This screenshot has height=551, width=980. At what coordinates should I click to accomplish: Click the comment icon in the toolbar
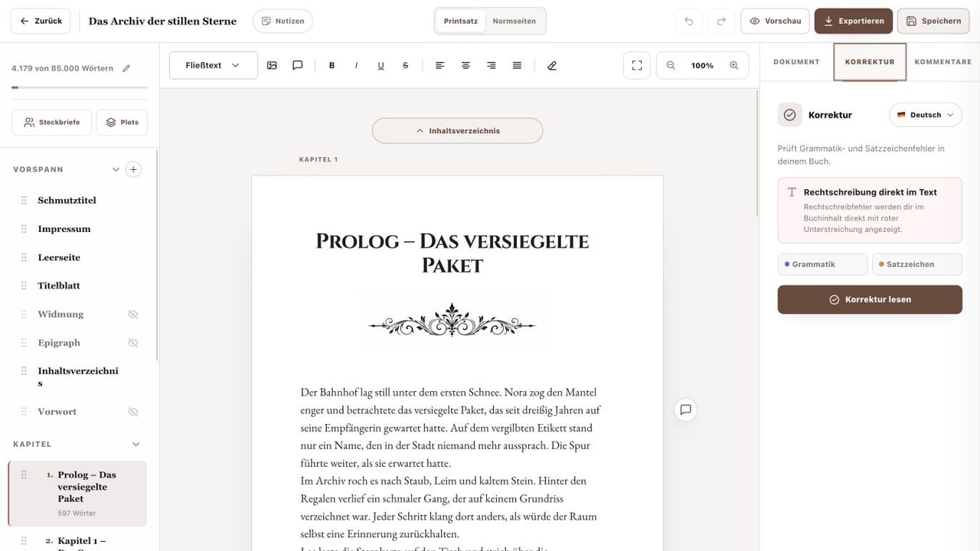click(x=298, y=66)
